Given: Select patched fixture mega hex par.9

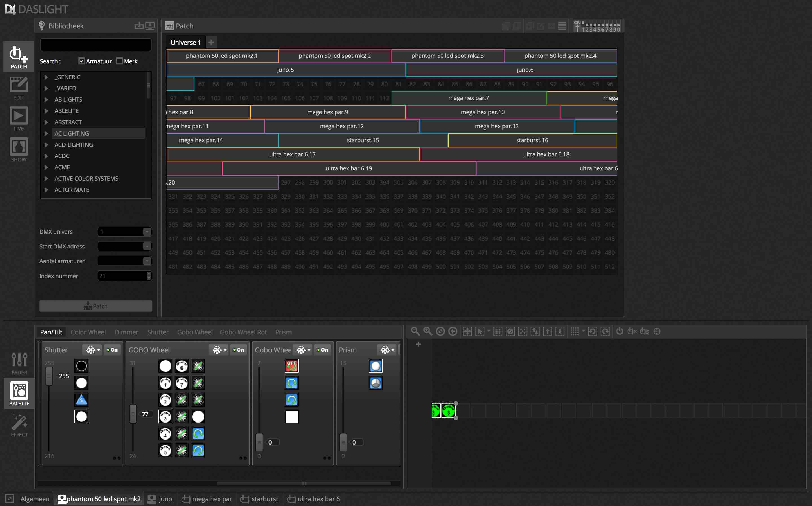Looking at the screenshot, I should tap(328, 112).
